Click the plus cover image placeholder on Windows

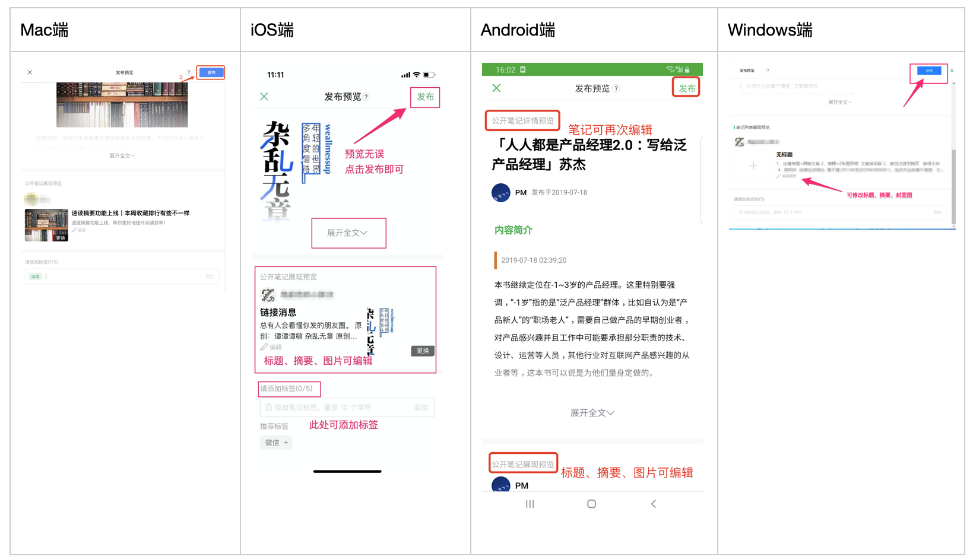coord(753,166)
